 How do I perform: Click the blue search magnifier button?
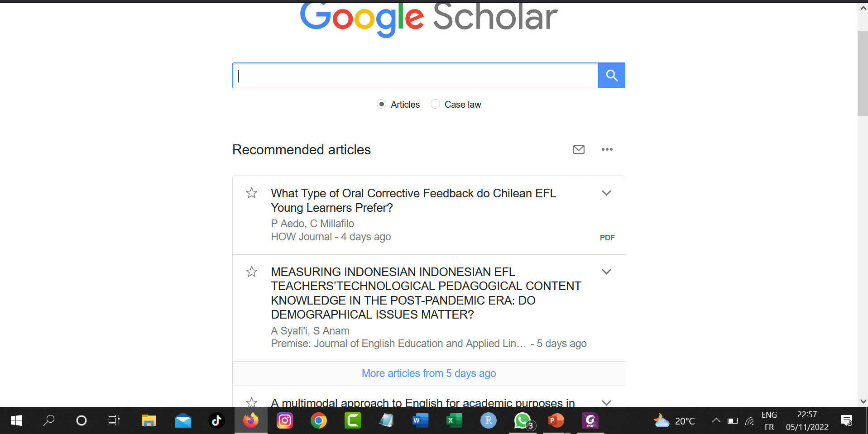pos(611,75)
